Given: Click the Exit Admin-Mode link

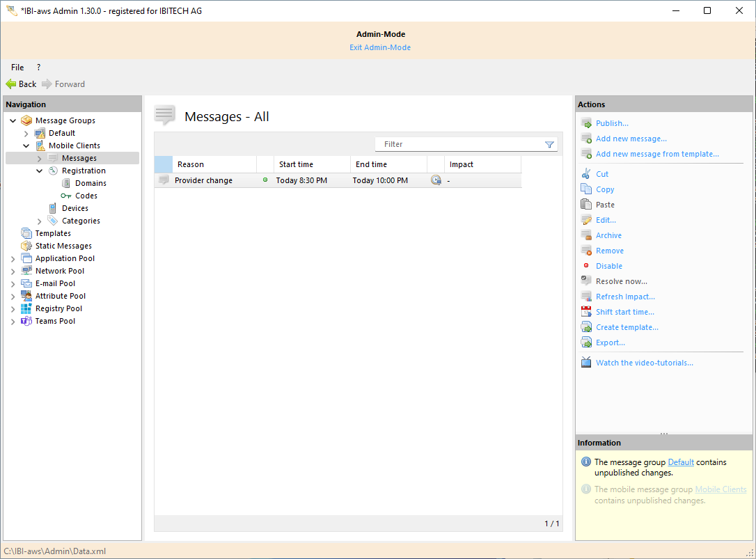Looking at the screenshot, I should tap(380, 47).
